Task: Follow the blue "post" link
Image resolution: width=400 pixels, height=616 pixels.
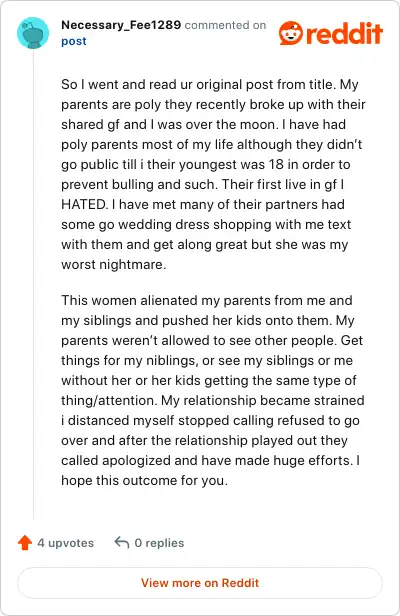Action: pos(73,41)
